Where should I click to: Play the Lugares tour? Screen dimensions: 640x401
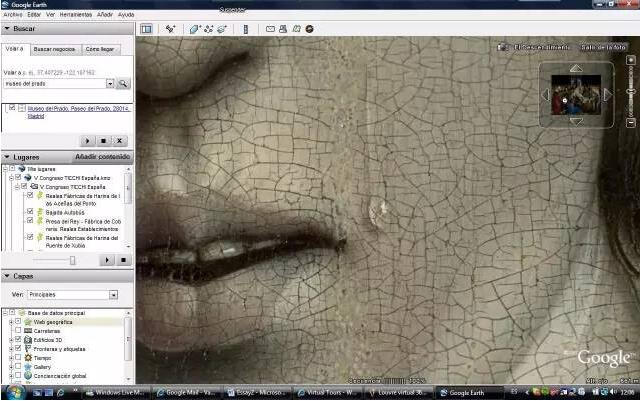pos(107,260)
